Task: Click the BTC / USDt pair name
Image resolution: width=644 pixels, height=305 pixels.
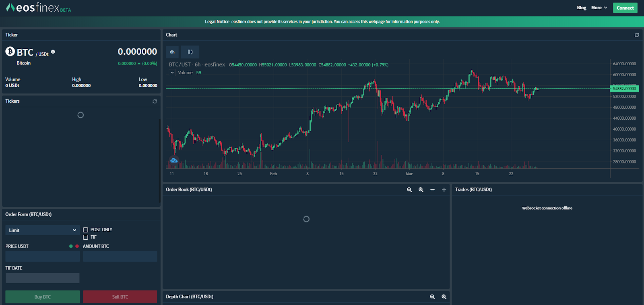Action: tap(33, 52)
